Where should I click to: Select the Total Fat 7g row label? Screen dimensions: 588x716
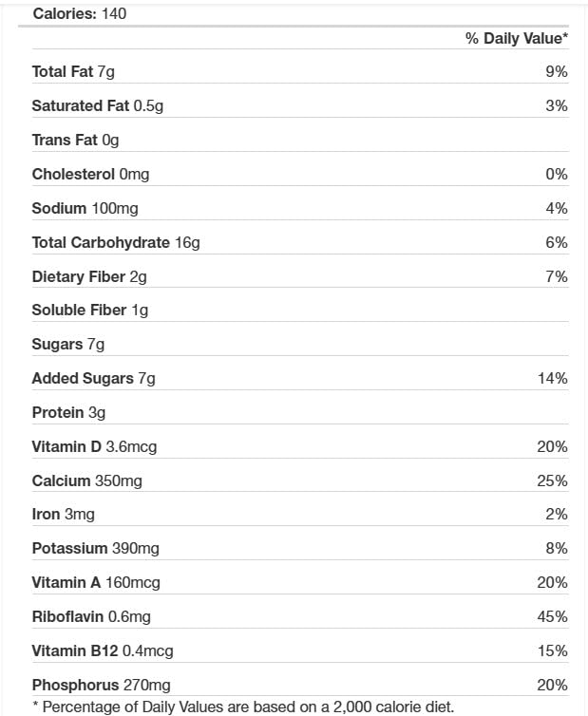[73, 72]
